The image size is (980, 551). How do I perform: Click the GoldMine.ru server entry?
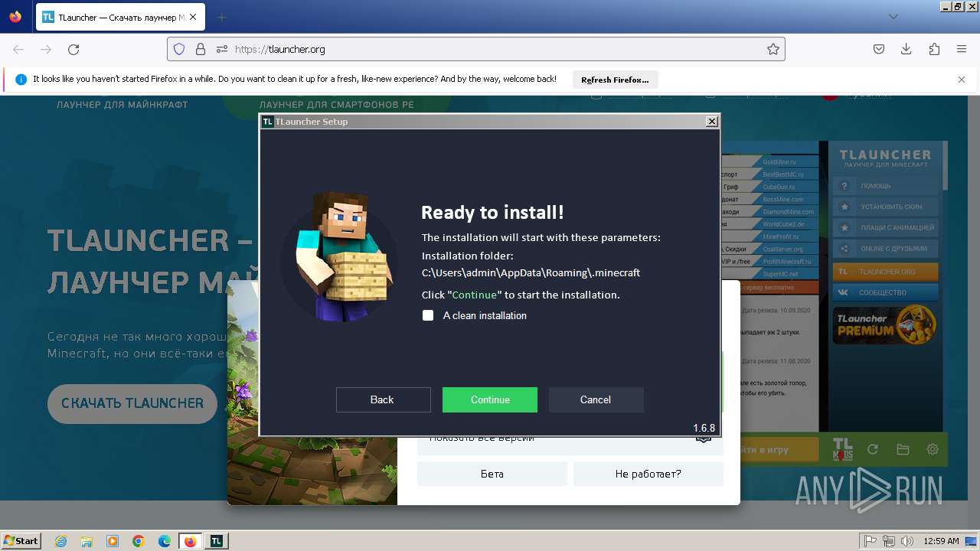780,162
